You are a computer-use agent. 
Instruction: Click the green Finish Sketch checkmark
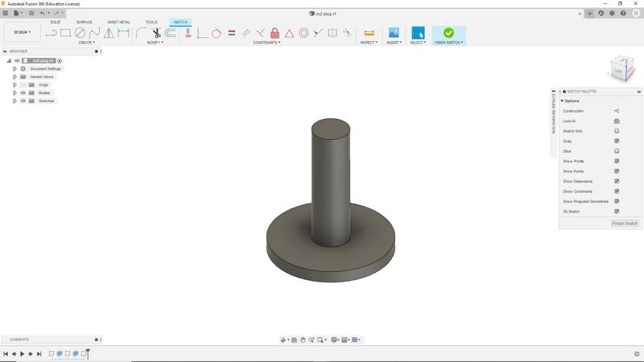coord(448,33)
